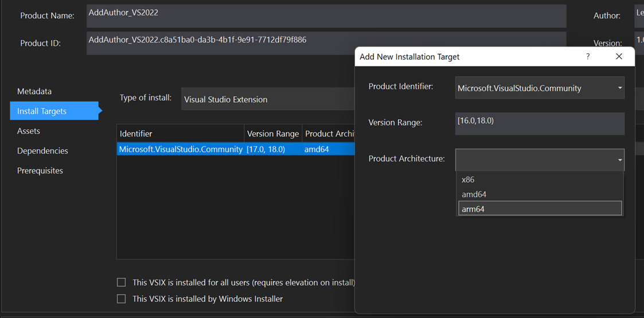Close the Add New Installation Target dialog
The width and height of the screenshot is (644, 318).
click(619, 57)
